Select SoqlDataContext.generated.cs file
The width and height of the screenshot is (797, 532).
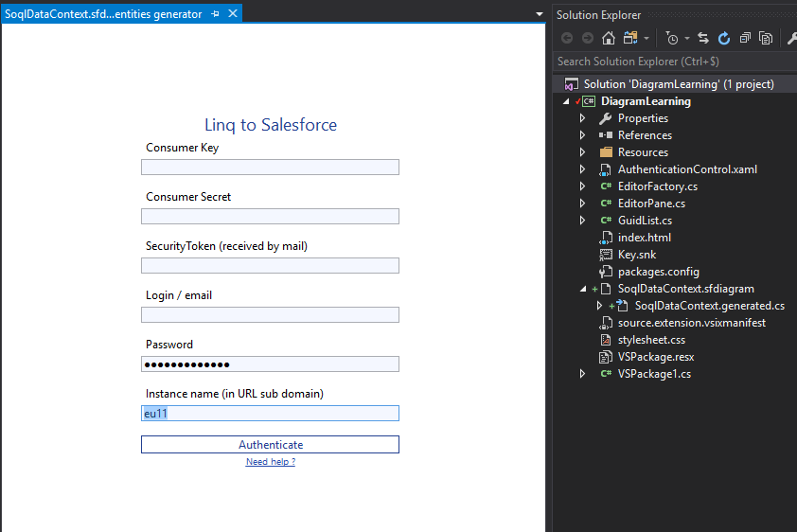pyautogui.click(x=710, y=306)
